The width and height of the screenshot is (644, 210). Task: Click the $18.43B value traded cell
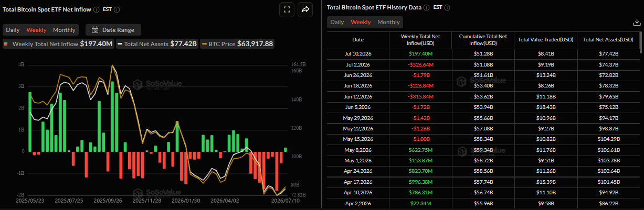click(x=545, y=107)
